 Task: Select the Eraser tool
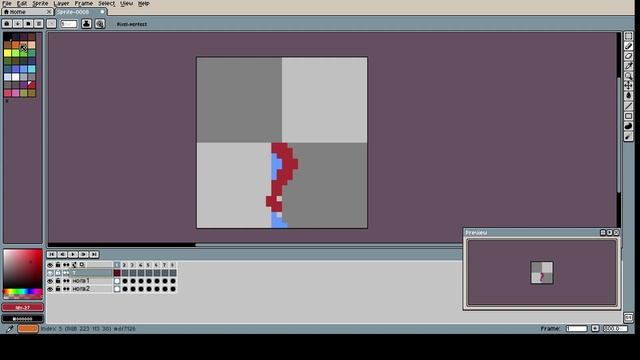[x=628, y=56]
